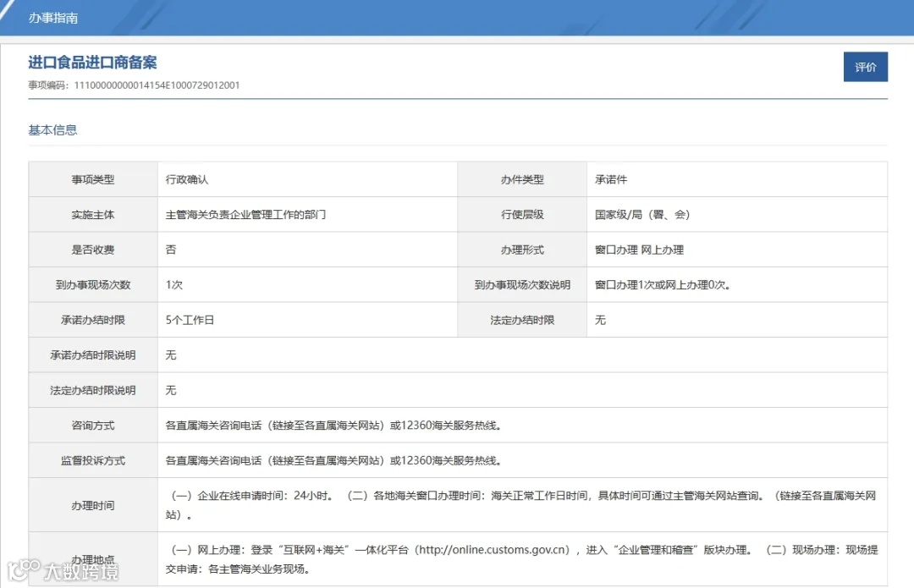Click the 进口食品进口商备案 page title
Image resolution: width=914 pixels, height=588 pixels.
tap(93, 63)
